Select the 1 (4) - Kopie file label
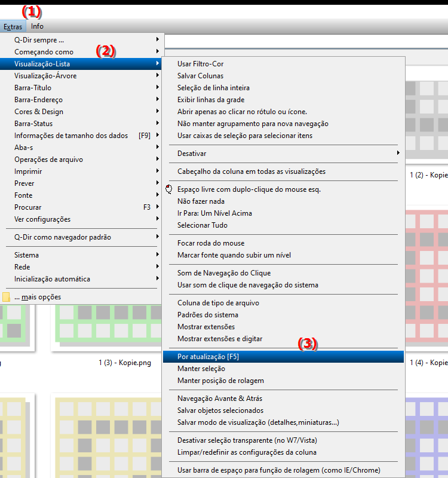The width and height of the screenshot is (448, 478). tap(428, 363)
